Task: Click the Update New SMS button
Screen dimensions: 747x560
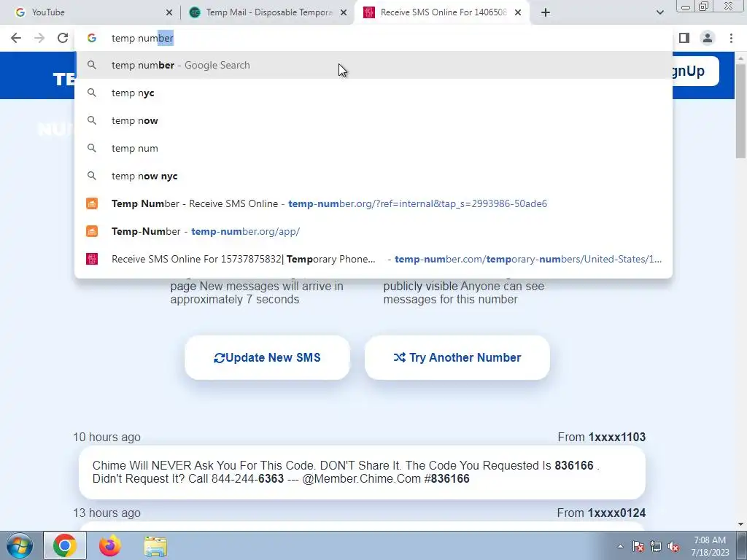Action: [x=267, y=357]
